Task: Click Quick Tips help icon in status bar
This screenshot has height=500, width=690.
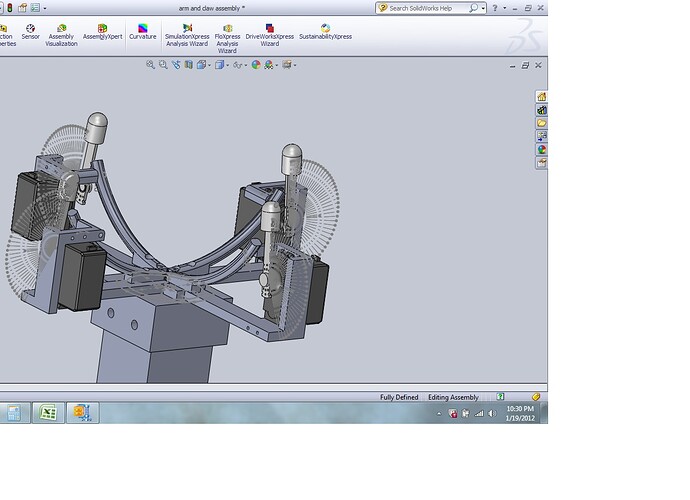Action: click(x=500, y=397)
